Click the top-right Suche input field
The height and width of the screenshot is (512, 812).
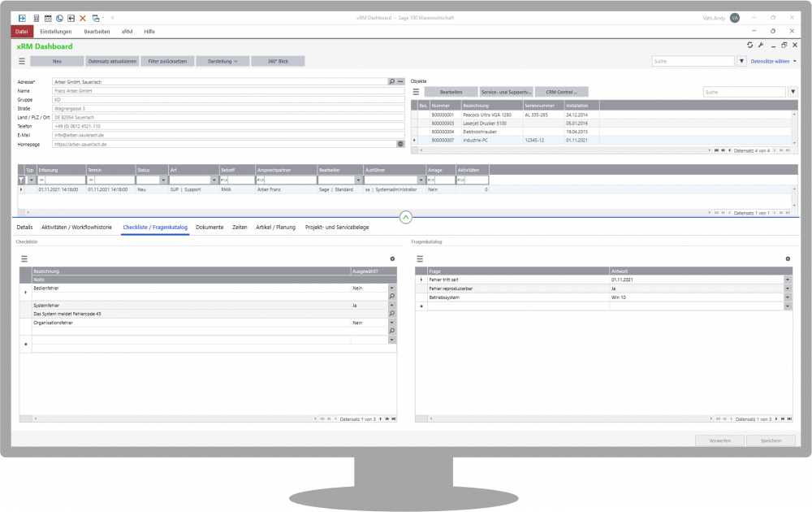[x=693, y=61]
